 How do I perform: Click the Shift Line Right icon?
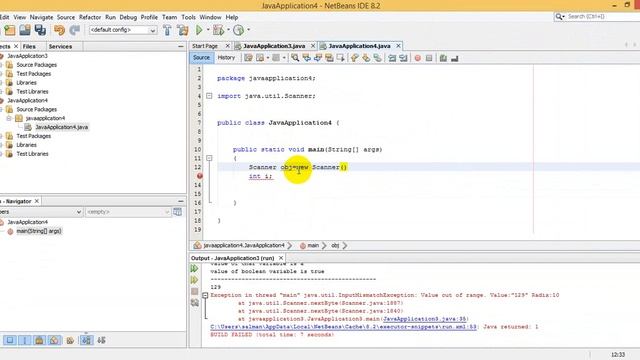tap(403, 58)
